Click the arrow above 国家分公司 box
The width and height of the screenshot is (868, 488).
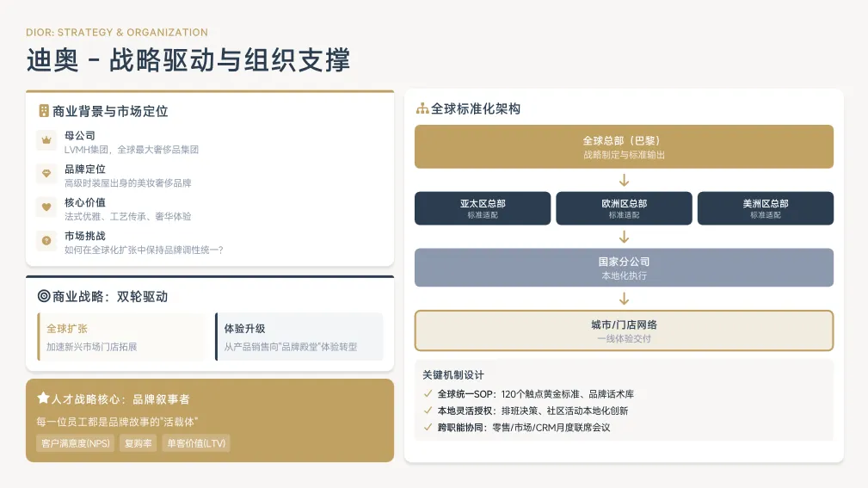(624, 237)
